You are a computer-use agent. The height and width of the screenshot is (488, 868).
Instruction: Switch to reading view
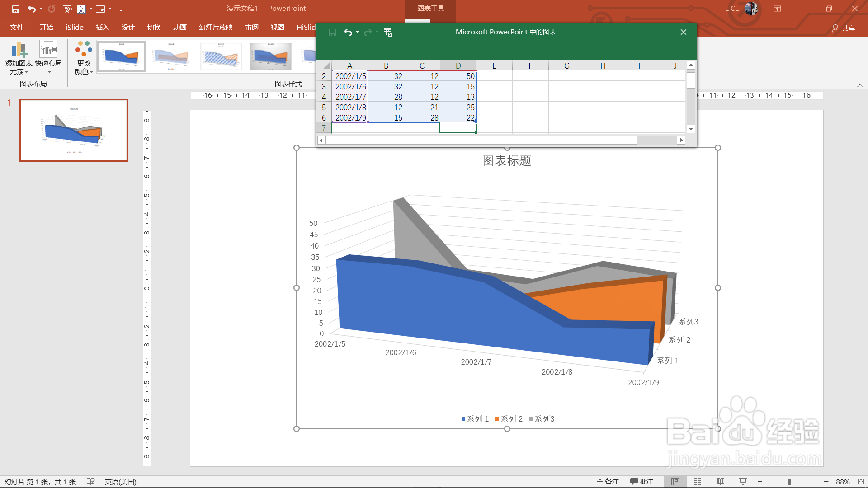720,482
